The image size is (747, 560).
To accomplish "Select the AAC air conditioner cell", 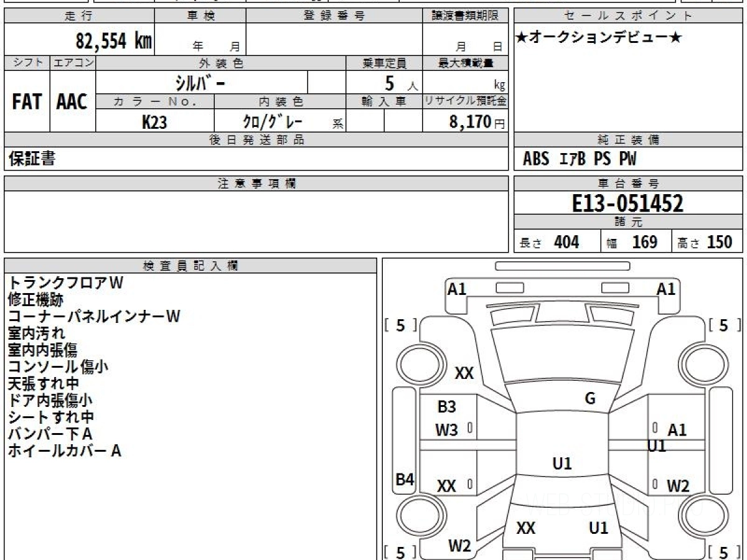I will (x=72, y=102).
